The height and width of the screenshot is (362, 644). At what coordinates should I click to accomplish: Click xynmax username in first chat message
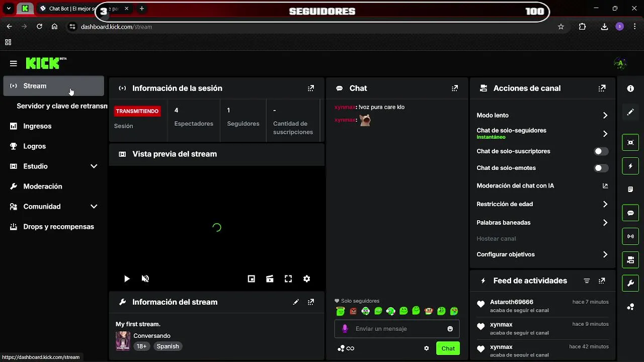tap(345, 107)
